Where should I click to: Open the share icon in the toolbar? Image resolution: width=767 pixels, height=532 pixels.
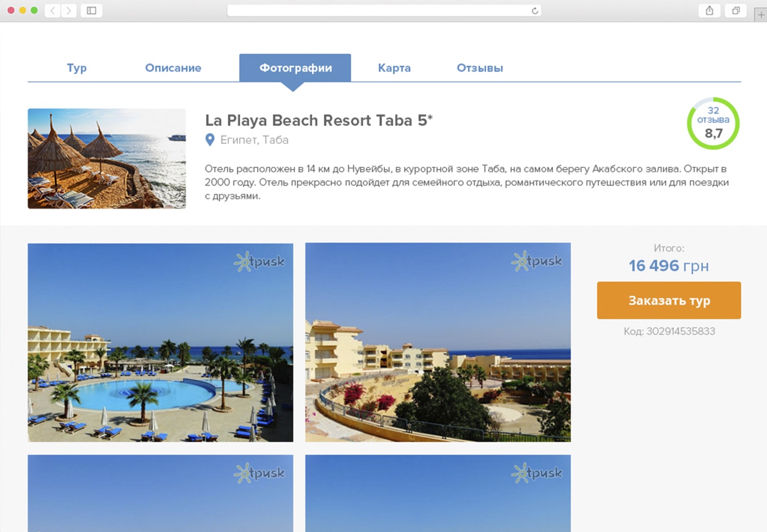(709, 10)
